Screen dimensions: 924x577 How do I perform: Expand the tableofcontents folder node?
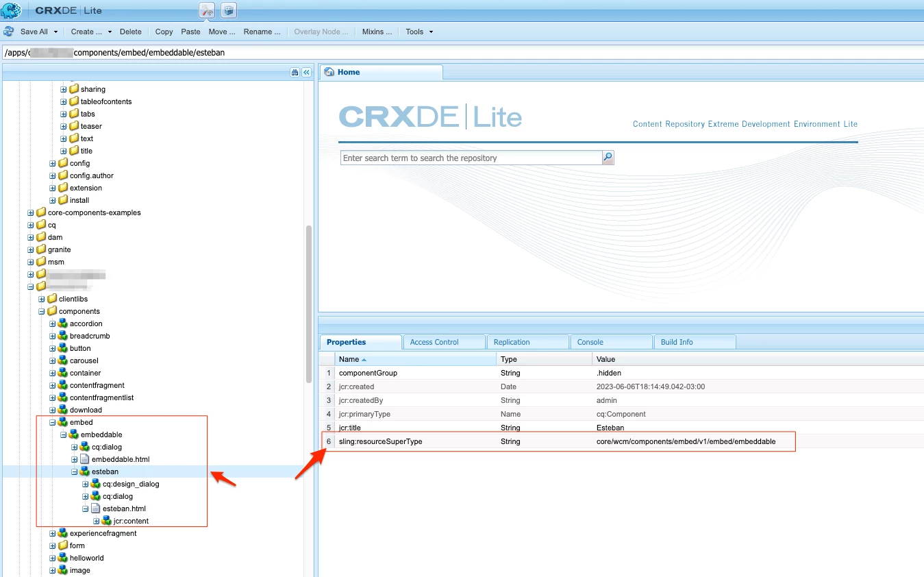point(64,101)
